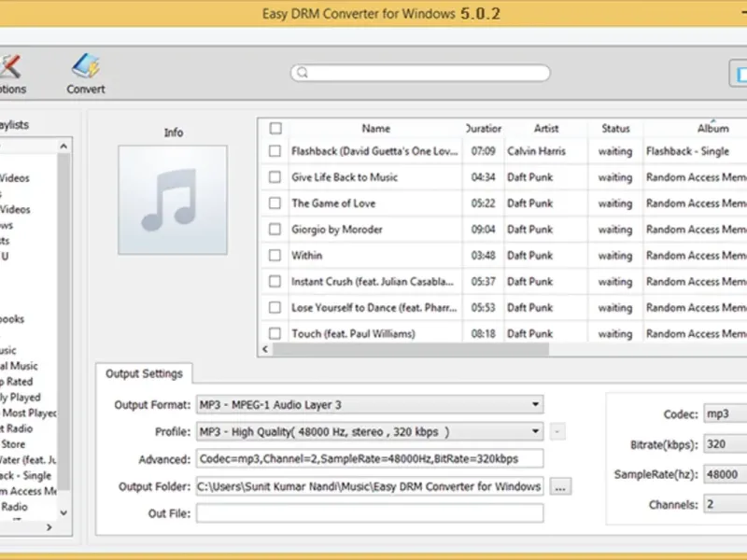Image resolution: width=747 pixels, height=560 pixels.
Task: Sort by the Duration column header
Action: click(x=483, y=129)
